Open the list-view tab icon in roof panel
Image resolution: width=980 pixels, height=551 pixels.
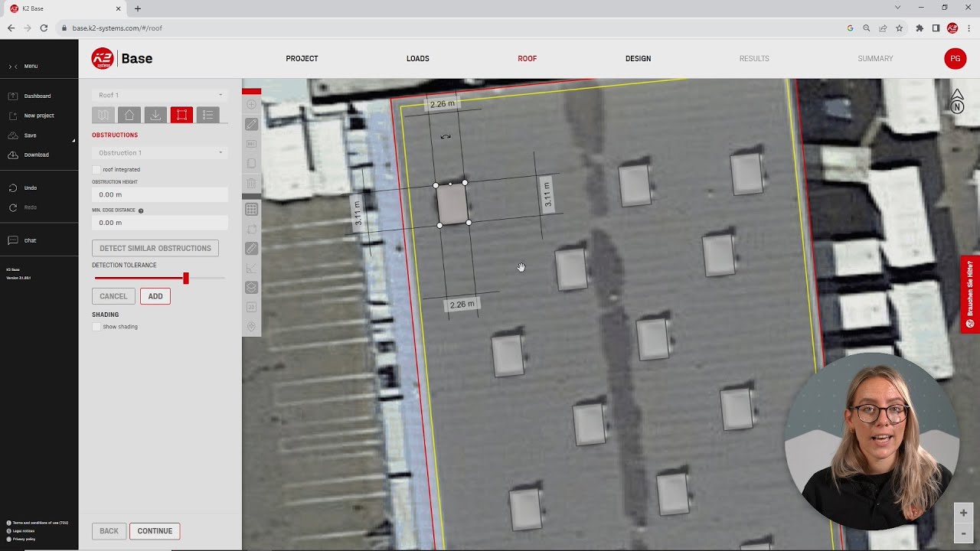pyautogui.click(x=207, y=115)
